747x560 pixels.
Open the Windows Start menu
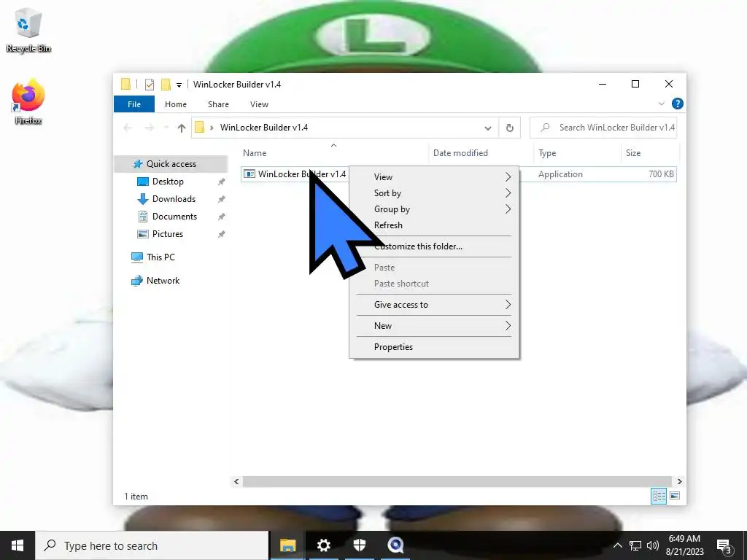pyautogui.click(x=18, y=545)
